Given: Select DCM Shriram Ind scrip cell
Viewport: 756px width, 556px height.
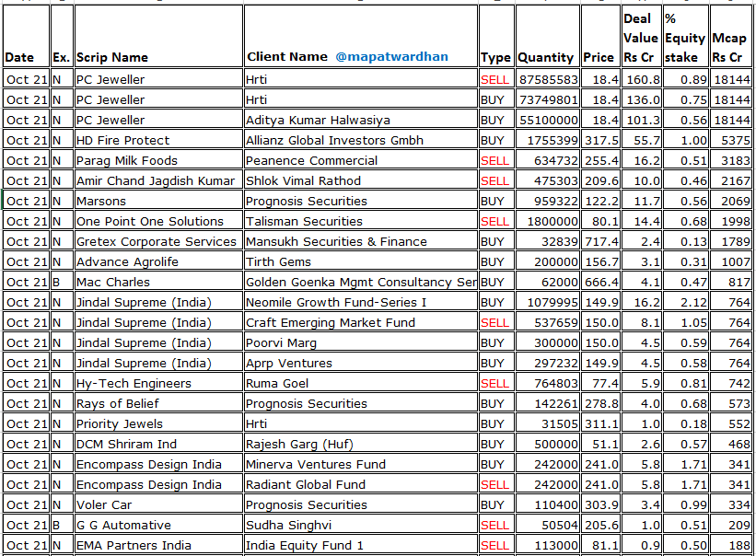Looking at the screenshot, I should point(158,444).
